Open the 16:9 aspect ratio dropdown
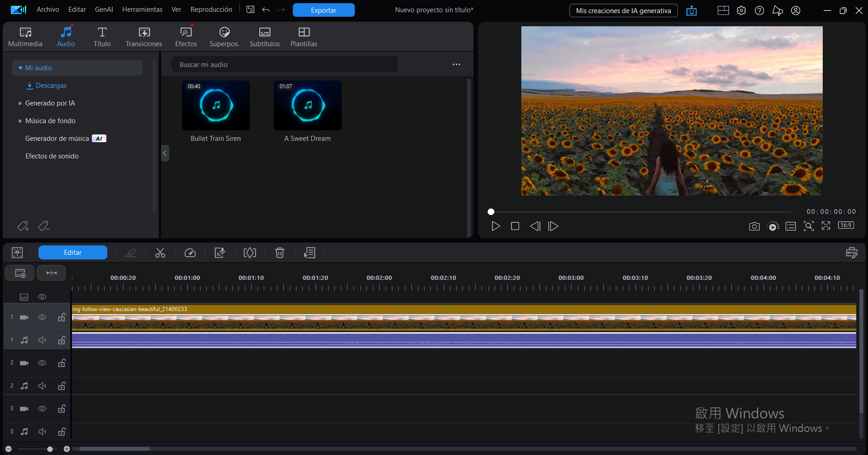This screenshot has width=868, height=455. tap(846, 225)
